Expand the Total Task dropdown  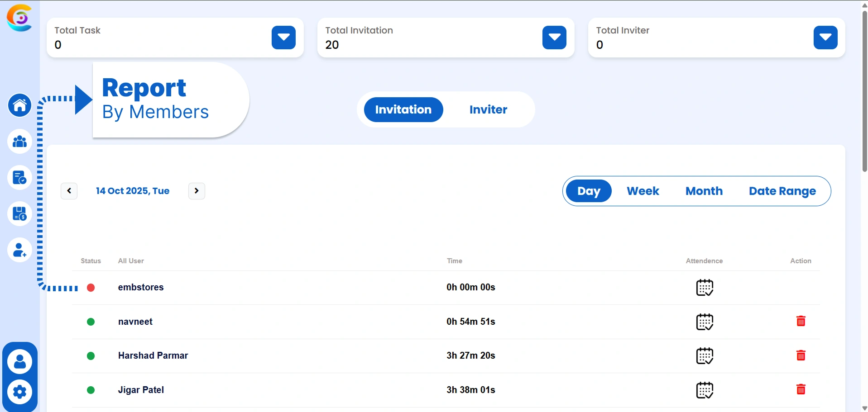click(283, 38)
